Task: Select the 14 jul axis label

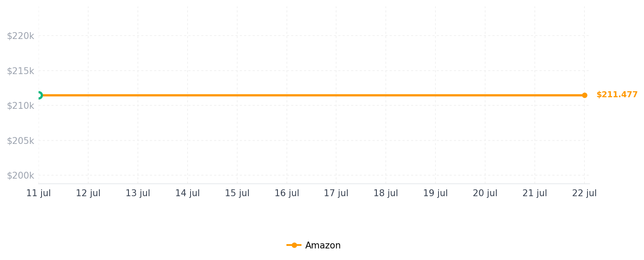Action: (x=188, y=193)
